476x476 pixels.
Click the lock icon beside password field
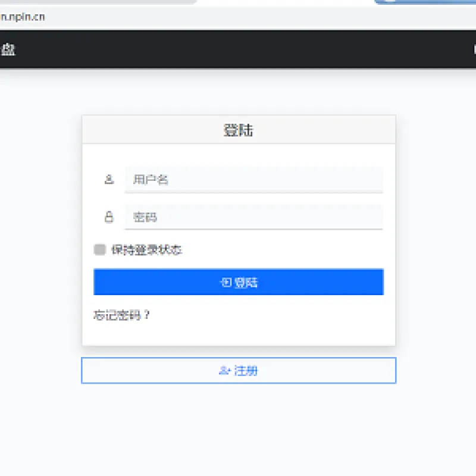click(x=109, y=217)
